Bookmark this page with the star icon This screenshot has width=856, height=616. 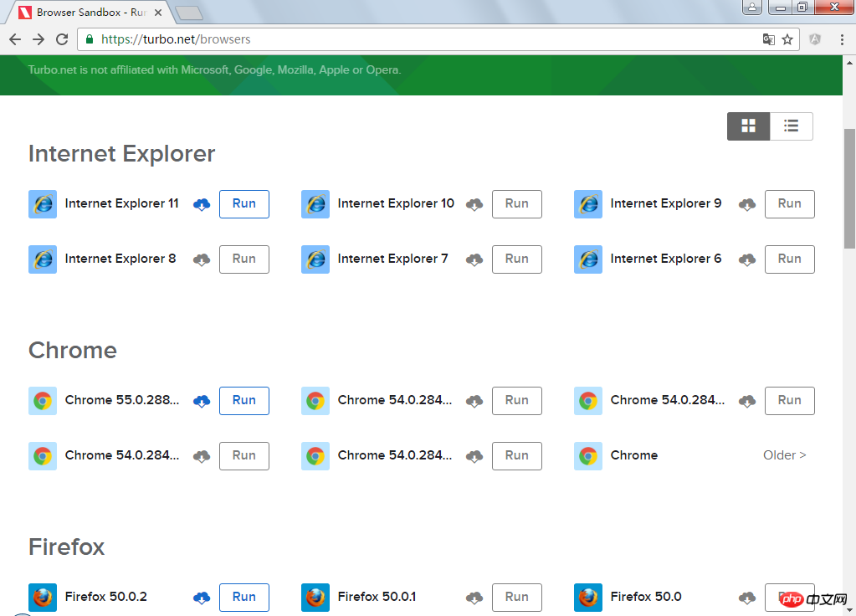click(x=787, y=39)
